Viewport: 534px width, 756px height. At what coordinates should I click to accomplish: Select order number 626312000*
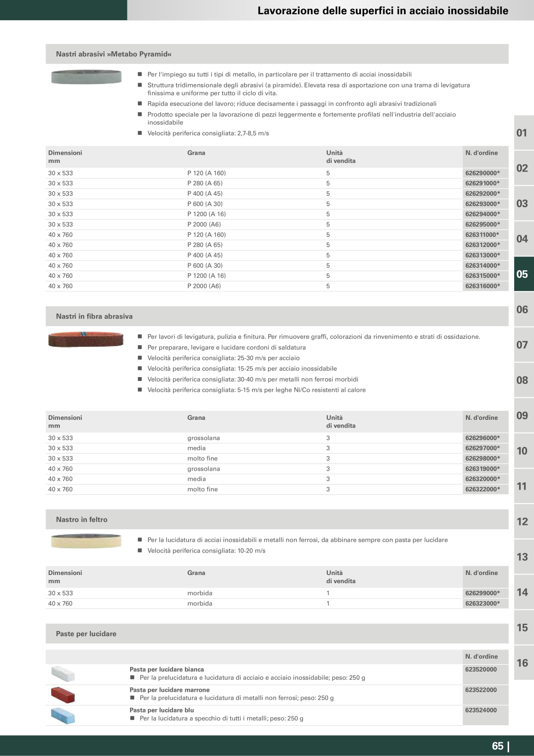point(482,245)
